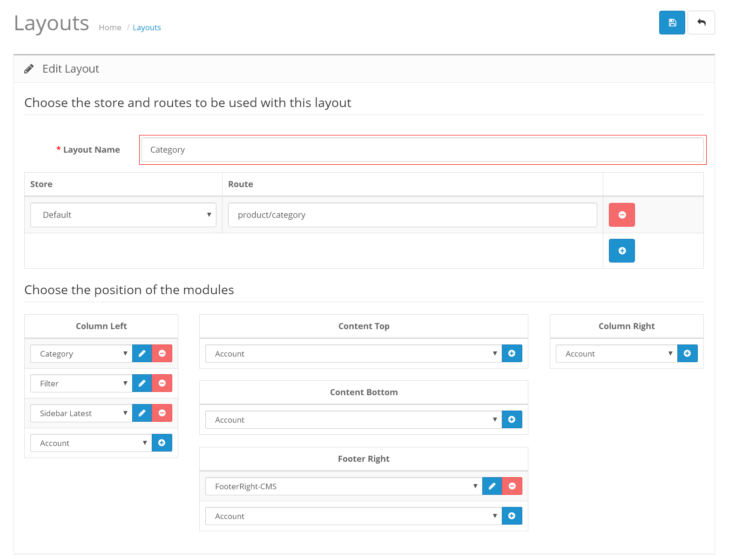This screenshot has width=729, height=560.
Task: Add a new route row
Action: [x=621, y=251]
